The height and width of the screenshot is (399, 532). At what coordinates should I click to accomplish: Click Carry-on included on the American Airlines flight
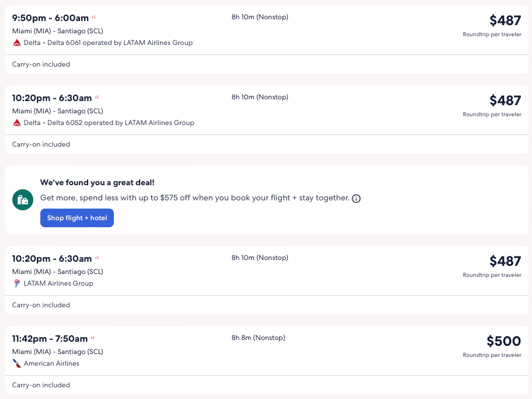pyautogui.click(x=41, y=385)
